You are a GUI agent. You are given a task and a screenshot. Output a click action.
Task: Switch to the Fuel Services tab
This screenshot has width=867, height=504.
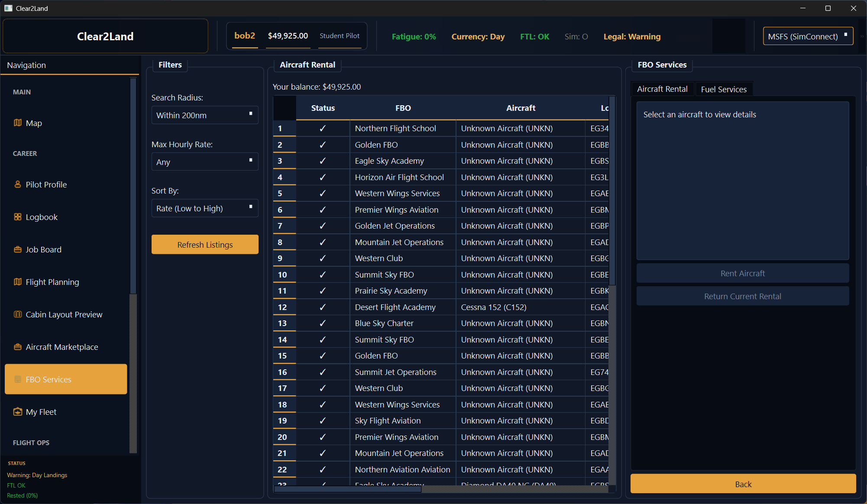tap(723, 89)
